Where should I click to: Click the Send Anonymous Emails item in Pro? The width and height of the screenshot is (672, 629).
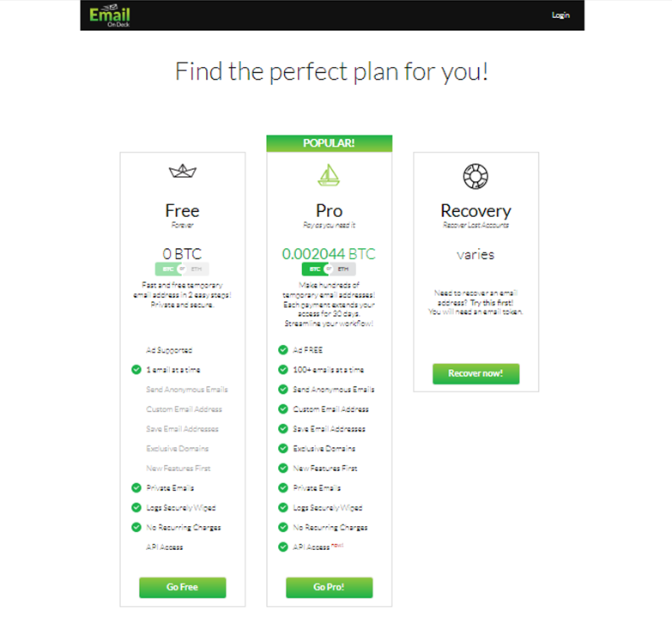pos(334,390)
